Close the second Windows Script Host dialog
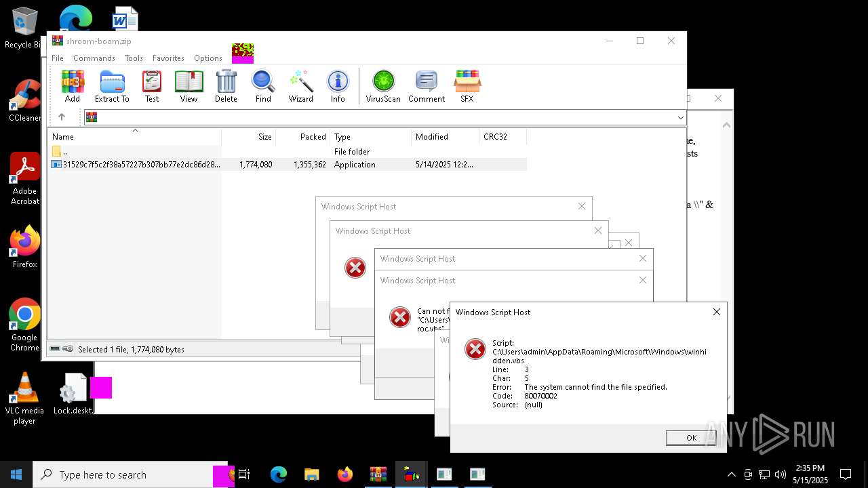Screen dimensions: 868x488 pyautogui.click(x=597, y=230)
